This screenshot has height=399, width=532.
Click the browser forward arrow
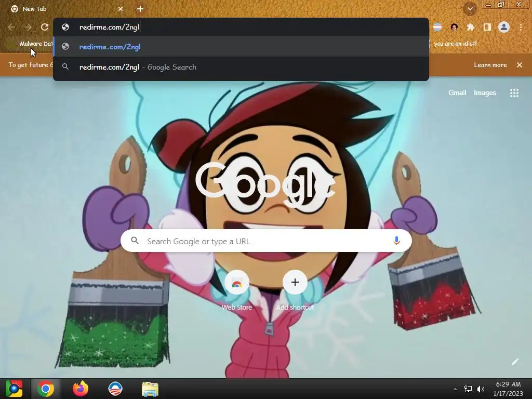28,27
